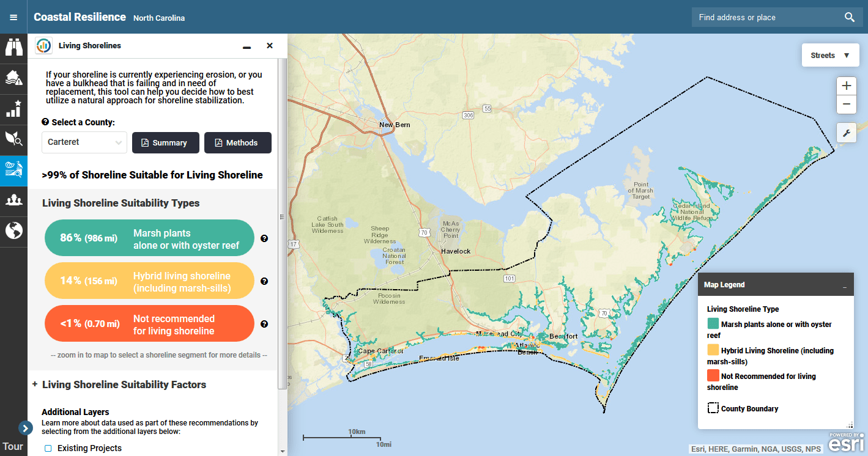Click the search magnifier in the address bar
The height and width of the screenshot is (456, 868).
click(x=850, y=17)
